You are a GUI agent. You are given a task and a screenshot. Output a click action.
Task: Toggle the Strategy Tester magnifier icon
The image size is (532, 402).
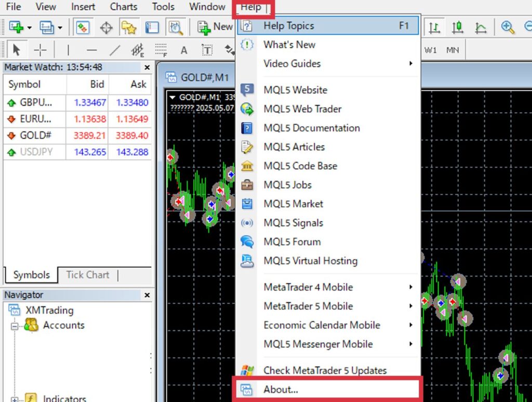176,28
